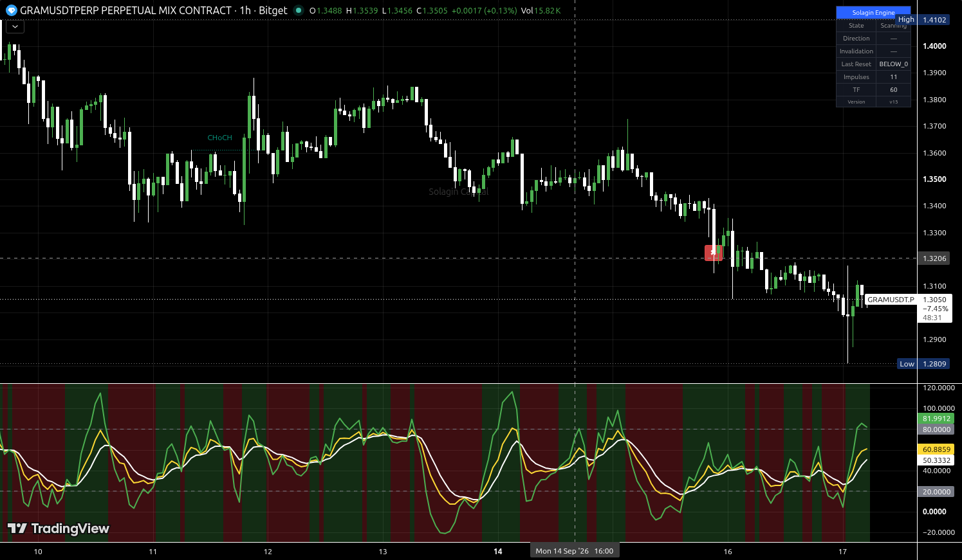This screenshot has height=560, width=962.
Task: Click the v15 version value
Action: pos(894,102)
